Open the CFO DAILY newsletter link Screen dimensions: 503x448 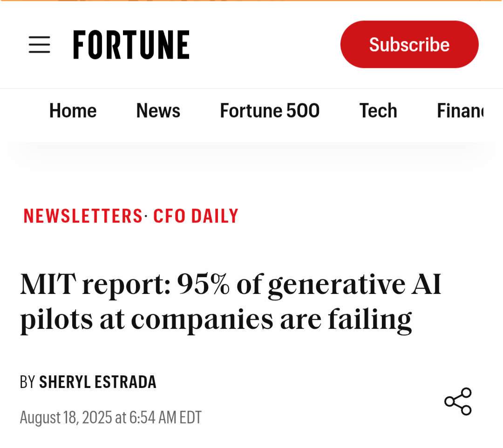pos(196,216)
